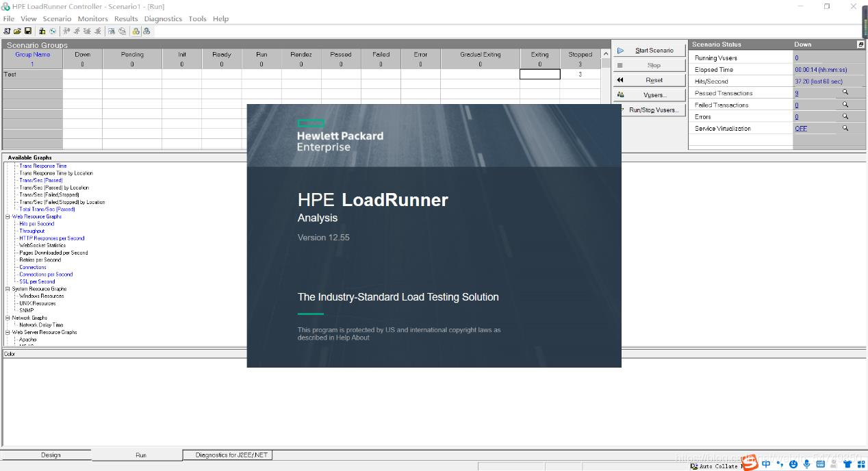The image size is (868, 471).
Task: Click the Service Virtualization OFF link
Action: [x=800, y=129]
